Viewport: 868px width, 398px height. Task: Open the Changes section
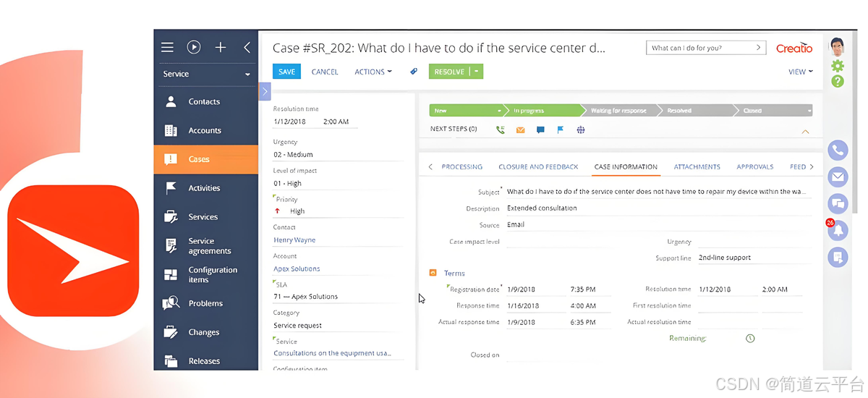(x=206, y=332)
